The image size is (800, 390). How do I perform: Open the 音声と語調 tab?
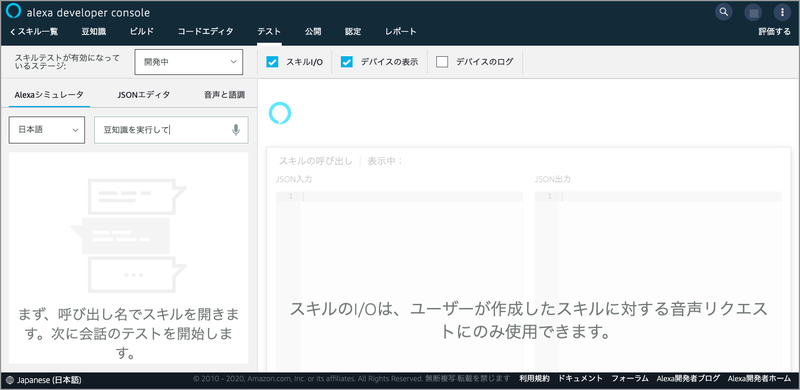pos(224,94)
